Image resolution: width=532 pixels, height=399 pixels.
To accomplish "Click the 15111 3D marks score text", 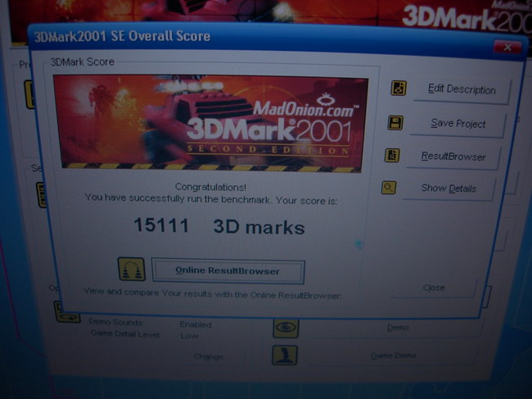I will point(219,226).
